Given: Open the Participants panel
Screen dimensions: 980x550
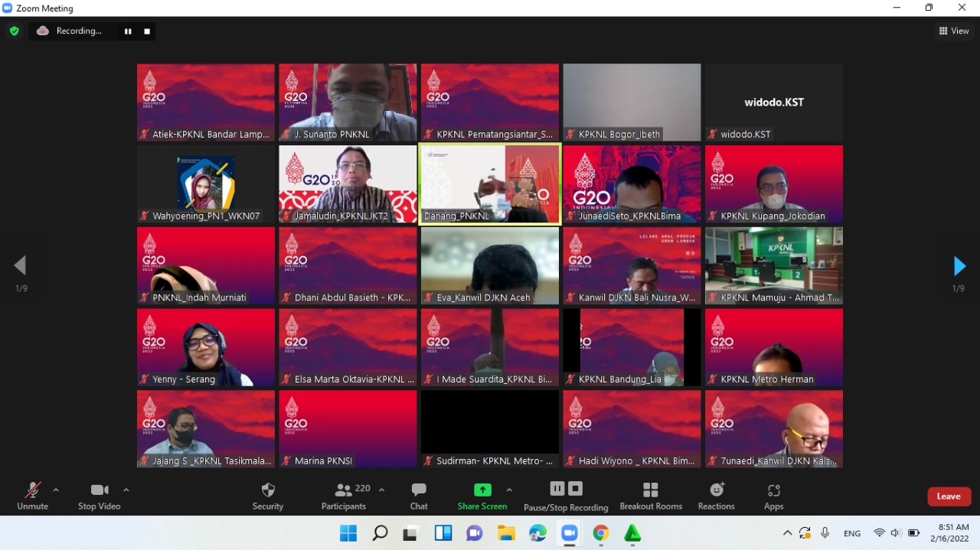Looking at the screenshot, I should point(344,496).
